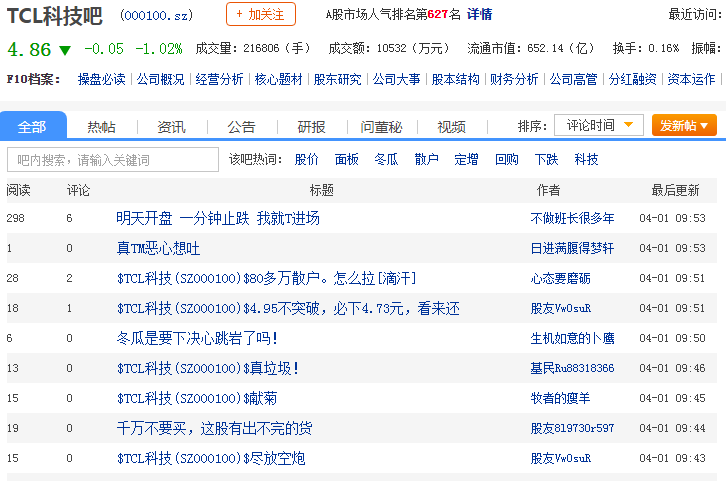Switch to the 公告 tab
The height and width of the screenshot is (481, 726).
pos(241,127)
